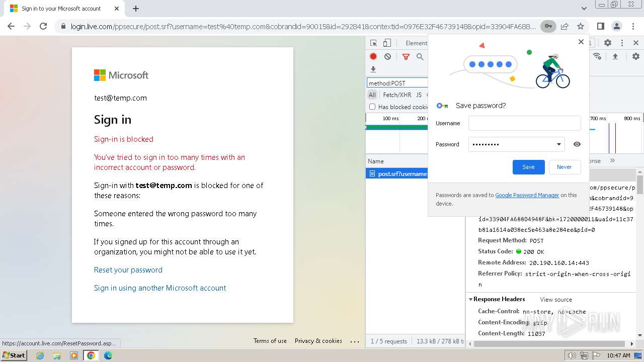Close the Microsoft account sign-in tab
Screen dimensions: 644x362
click(117, 9)
